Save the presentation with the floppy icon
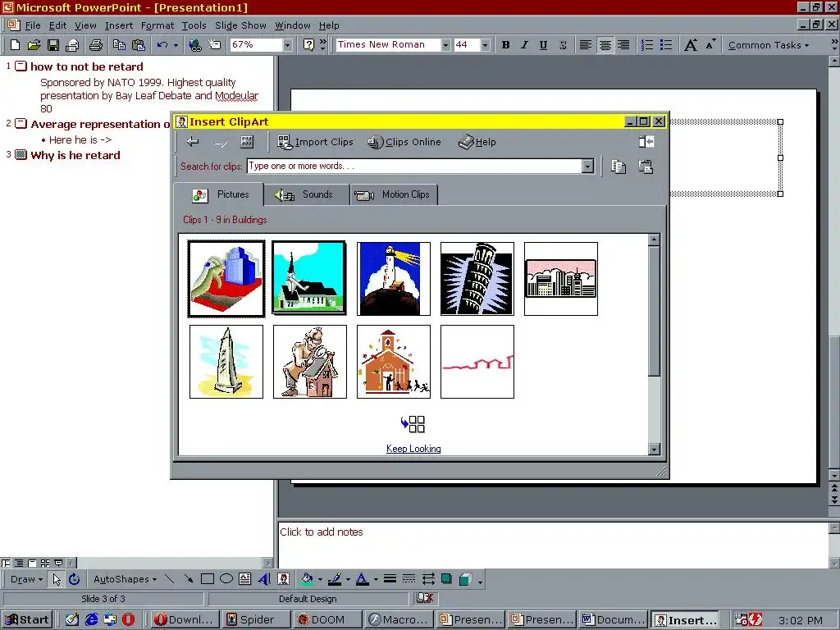Screen dimensions: 840x630 (x=53, y=45)
